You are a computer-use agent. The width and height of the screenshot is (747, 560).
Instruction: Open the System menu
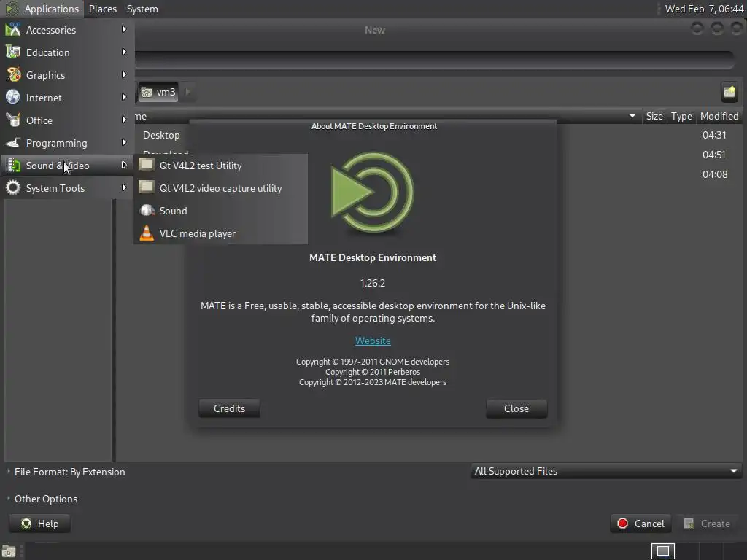pyautogui.click(x=142, y=9)
